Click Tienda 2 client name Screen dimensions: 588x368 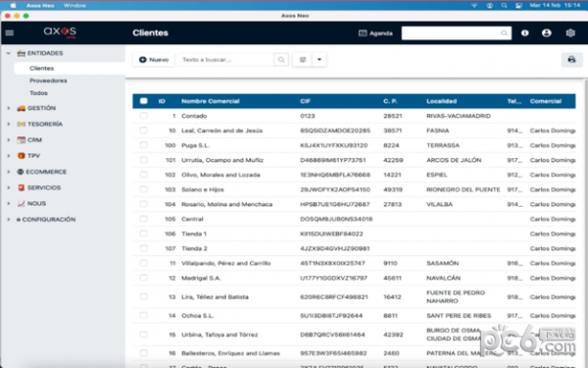pyautogui.click(x=194, y=248)
